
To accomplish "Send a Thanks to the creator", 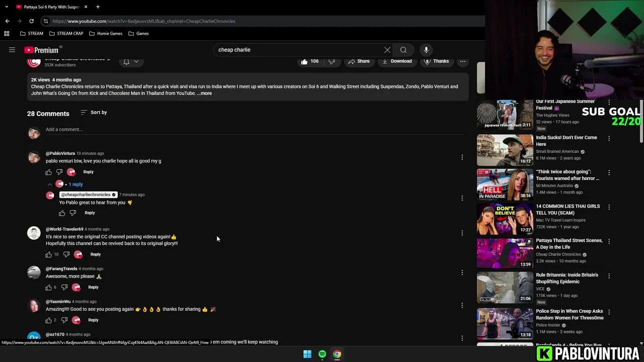I will tap(436, 61).
